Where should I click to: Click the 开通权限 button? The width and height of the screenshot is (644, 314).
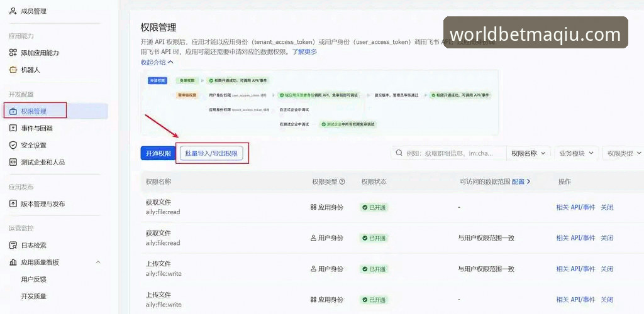158,153
